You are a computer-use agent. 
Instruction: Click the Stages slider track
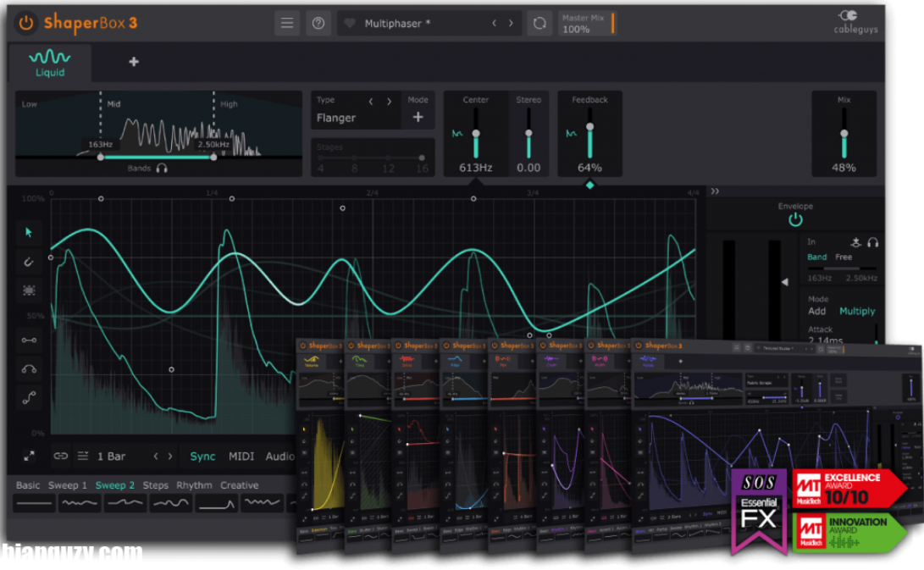click(371, 158)
